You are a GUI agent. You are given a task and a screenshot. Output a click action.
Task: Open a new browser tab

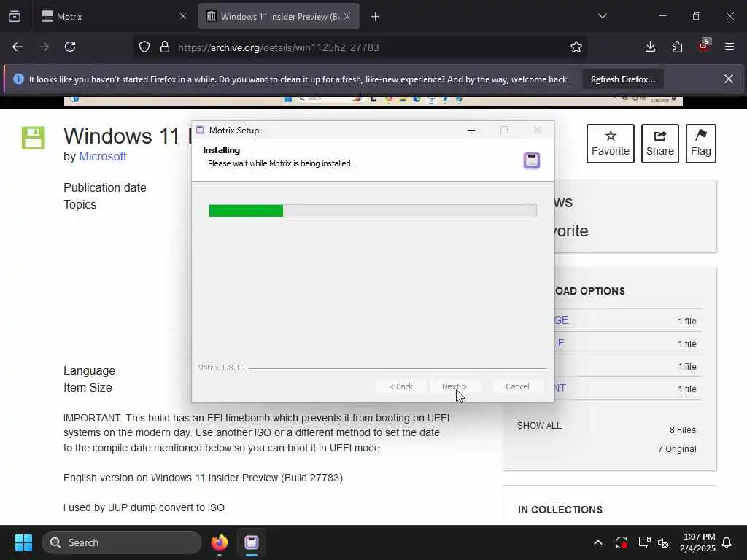(x=376, y=17)
